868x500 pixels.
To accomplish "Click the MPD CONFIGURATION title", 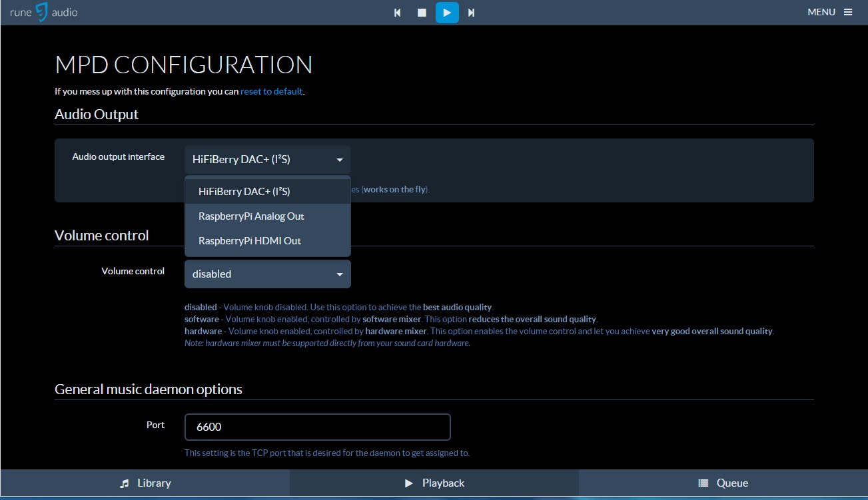I will pyautogui.click(x=184, y=65).
